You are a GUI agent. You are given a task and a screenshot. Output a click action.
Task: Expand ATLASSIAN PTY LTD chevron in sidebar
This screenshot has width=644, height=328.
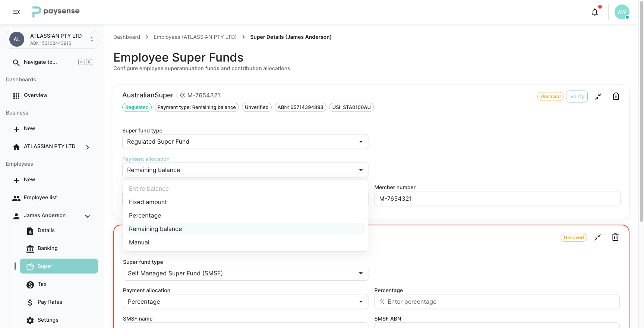tap(88, 147)
